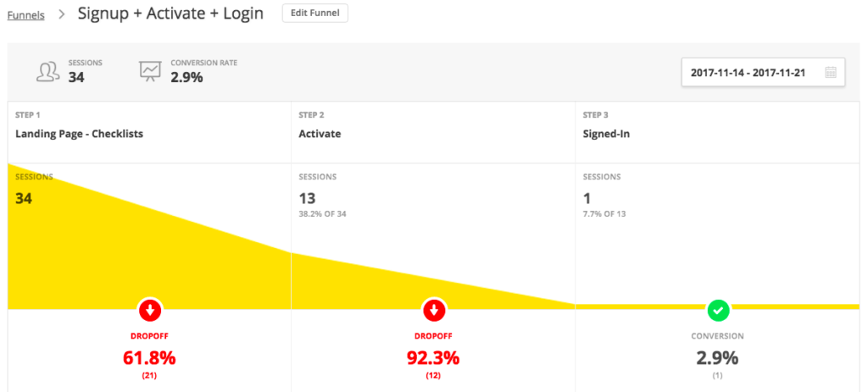Screen dimensions: 868x392
Task: Click the 61.8% dropoff value
Action: pos(149,357)
